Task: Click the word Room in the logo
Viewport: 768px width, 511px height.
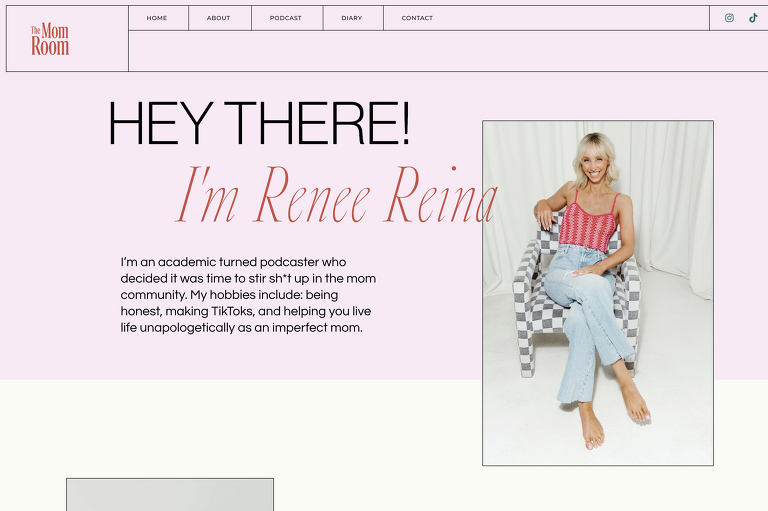Action: pos(50,46)
